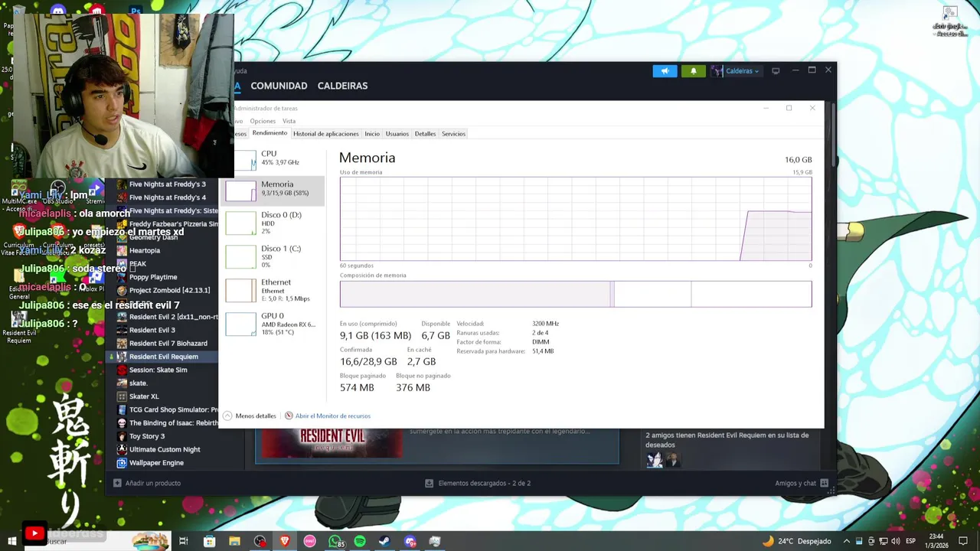Click Añadir un producto button

tap(147, 483)
